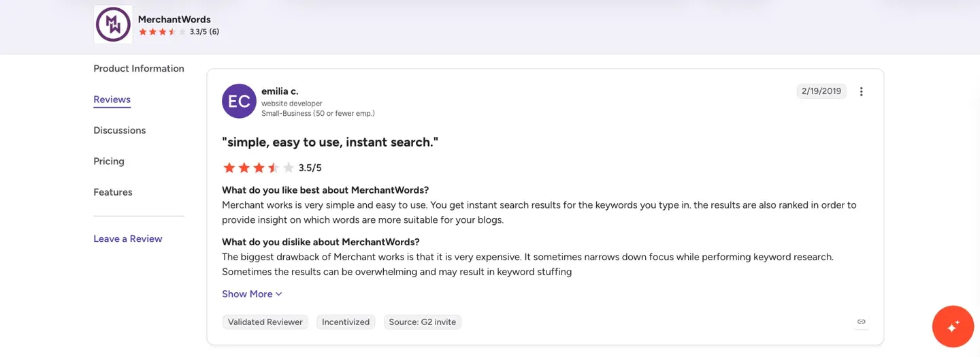Go to the Discussions section
This screenshot has height=357, width=980.
click(x=120, y=131)
